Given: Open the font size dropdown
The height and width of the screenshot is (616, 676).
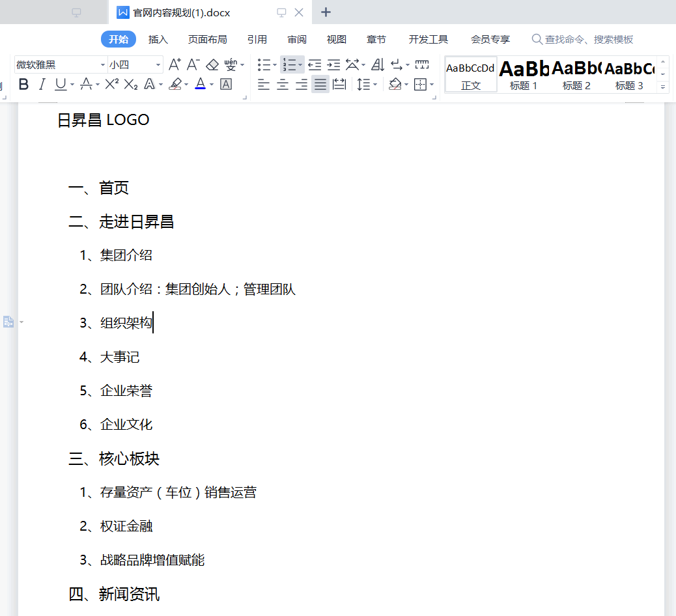Looking at the screenshot, I should (x=156, y=64).
